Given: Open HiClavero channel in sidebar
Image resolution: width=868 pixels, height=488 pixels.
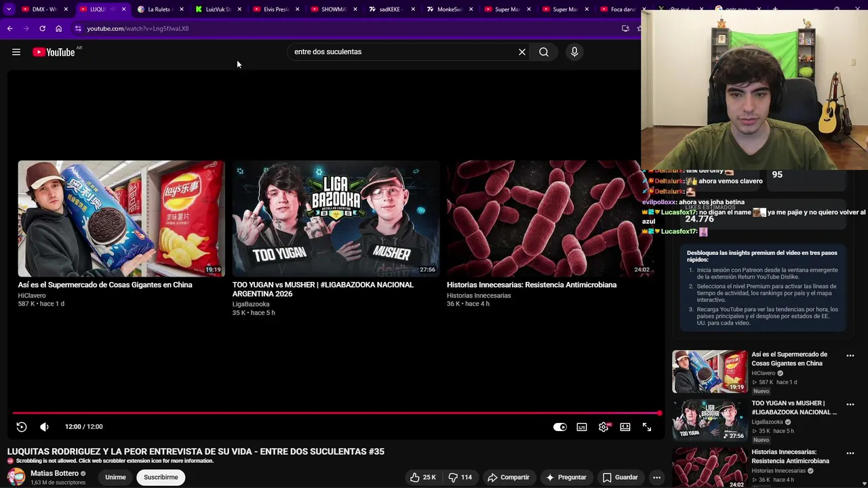Looking at the screenshot, I should tap(763, 373).
